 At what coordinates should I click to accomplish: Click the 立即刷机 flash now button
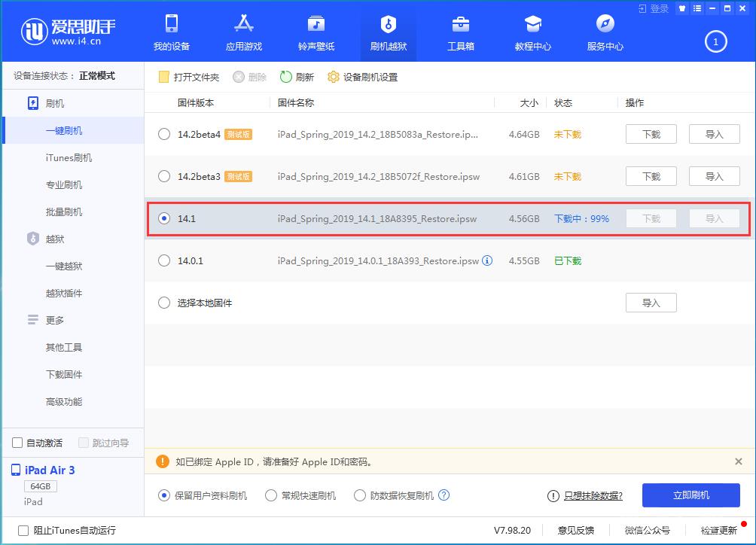(690, 495)
